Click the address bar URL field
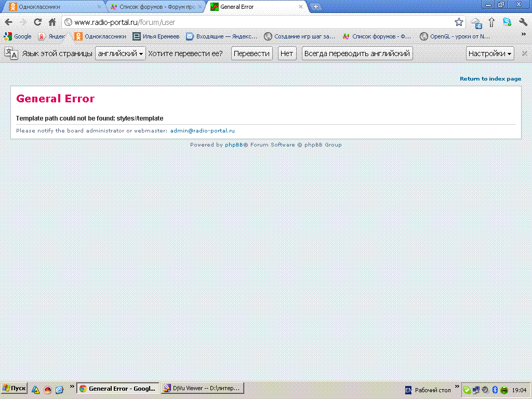Image resolution: width=532 pixels, height=399 pixels. [260, 22]
